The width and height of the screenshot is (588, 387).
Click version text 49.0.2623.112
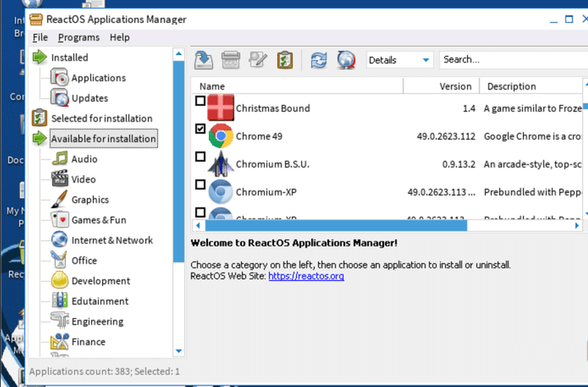click(446, 136)
